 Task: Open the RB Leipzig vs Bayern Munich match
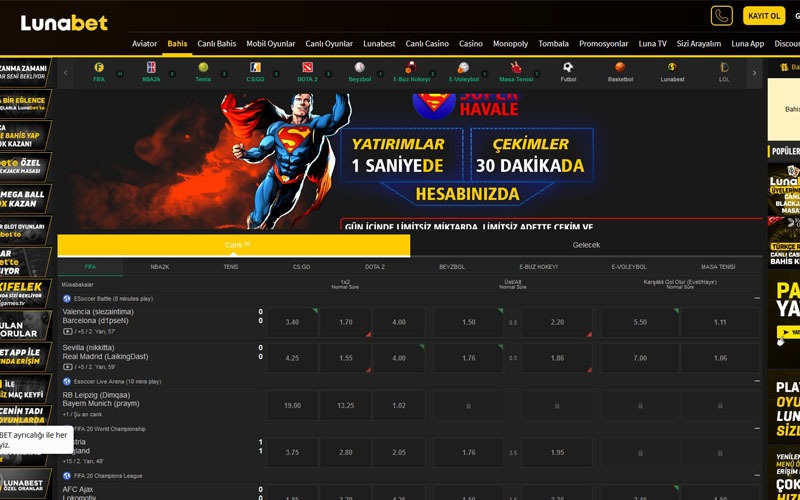(101, 399)
